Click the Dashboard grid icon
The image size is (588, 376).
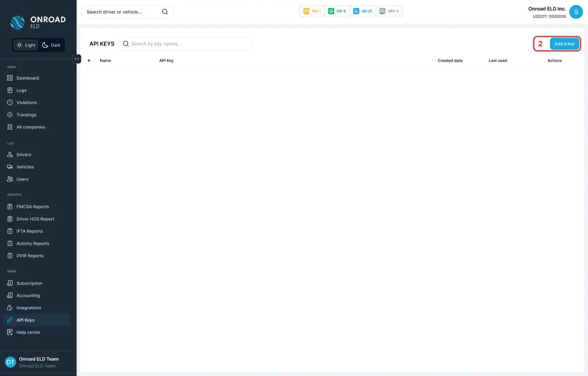pos(10,78)
